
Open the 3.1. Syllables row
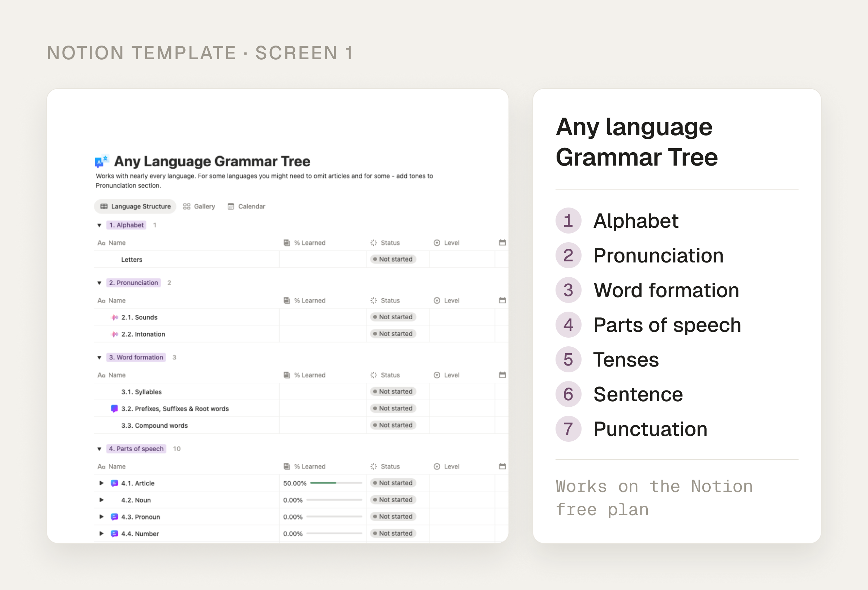coord(141,392)
